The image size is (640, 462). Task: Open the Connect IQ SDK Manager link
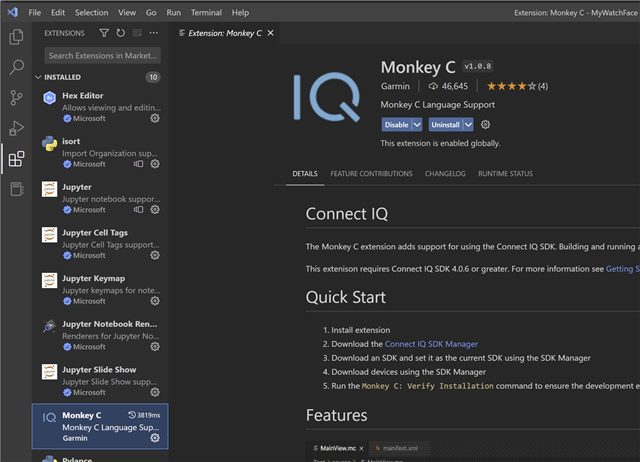coord(431,344)
